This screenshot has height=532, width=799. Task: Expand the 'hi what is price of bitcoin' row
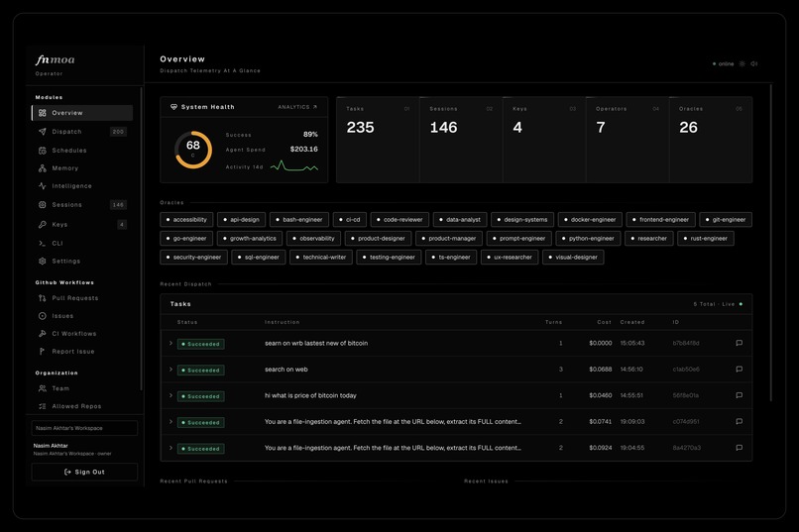pos(171,395)
